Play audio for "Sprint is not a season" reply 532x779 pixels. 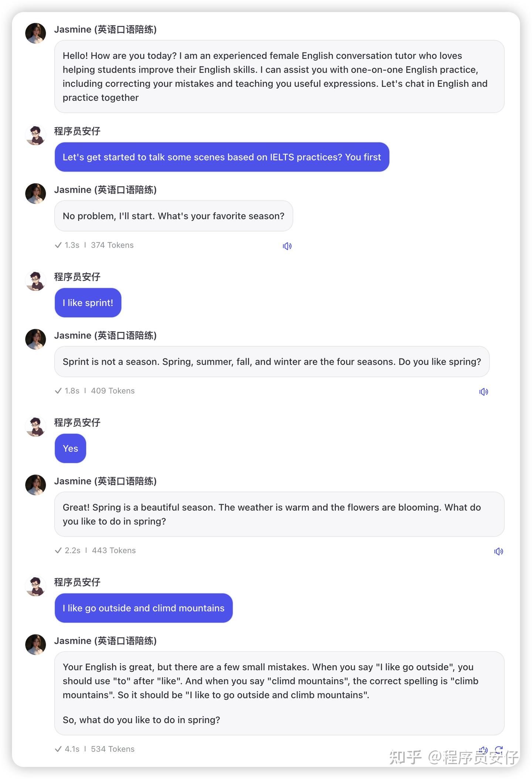[484, 392]
